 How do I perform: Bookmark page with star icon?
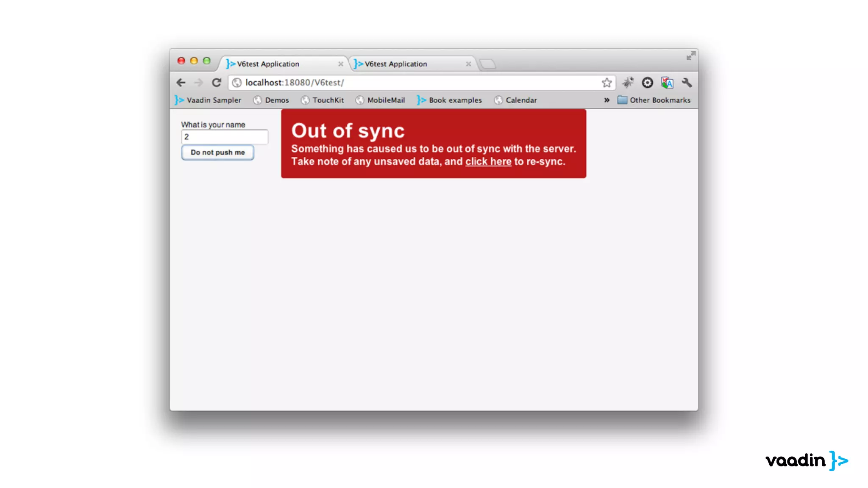[606, 83]
